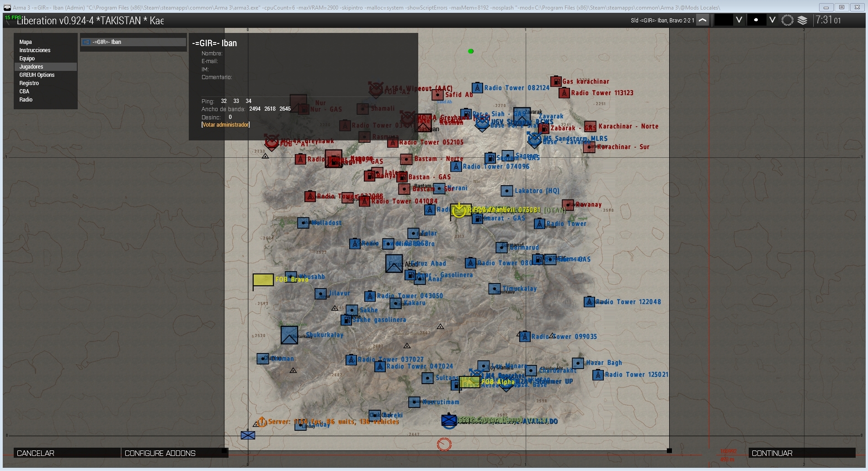This screenshot has height=471, width=868.
Task: Click the Radio Tower 052105 red marker
Action: coord(393,143)
